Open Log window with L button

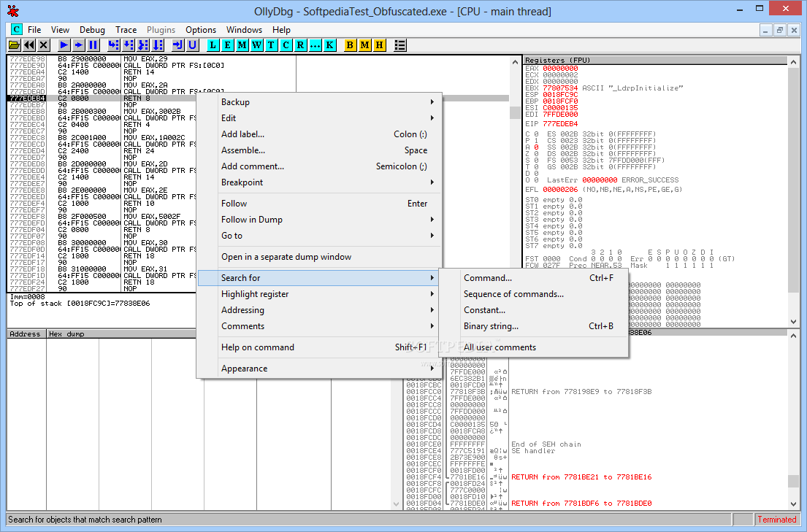click(x=213, y=45)
